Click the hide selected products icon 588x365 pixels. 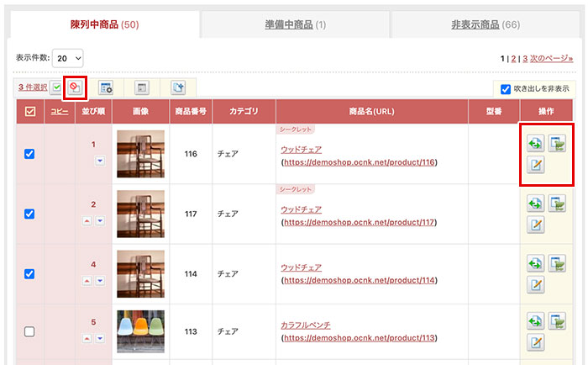pyautogui.click(x=76, y=87)
